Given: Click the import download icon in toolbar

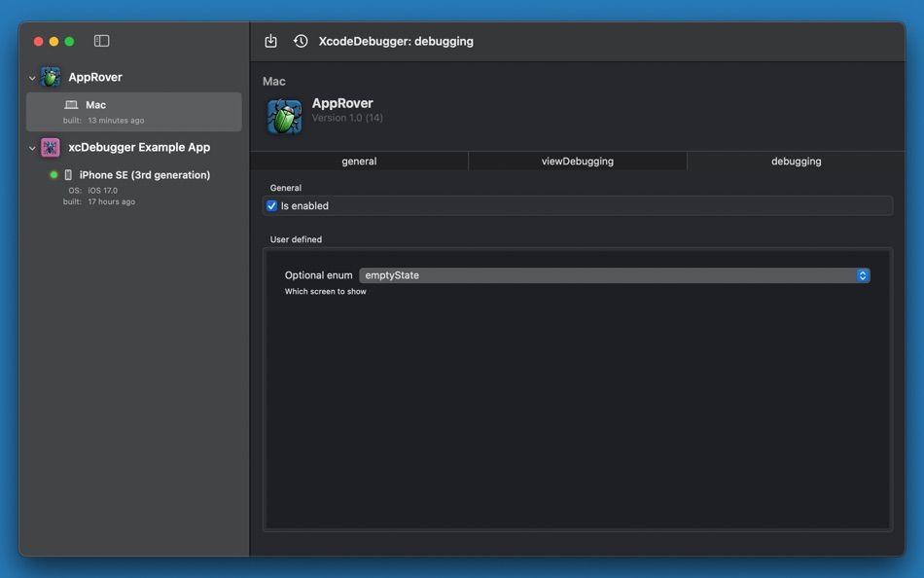Looking at the screenshot, I should (270, 41).
